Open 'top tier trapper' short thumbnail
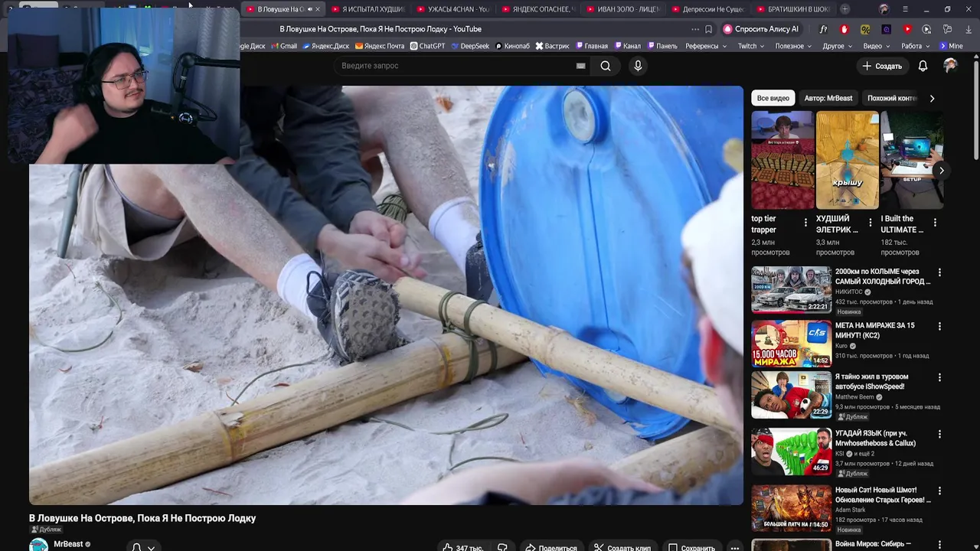Screen dimensions: 980x551 click(x=782, y=160)
